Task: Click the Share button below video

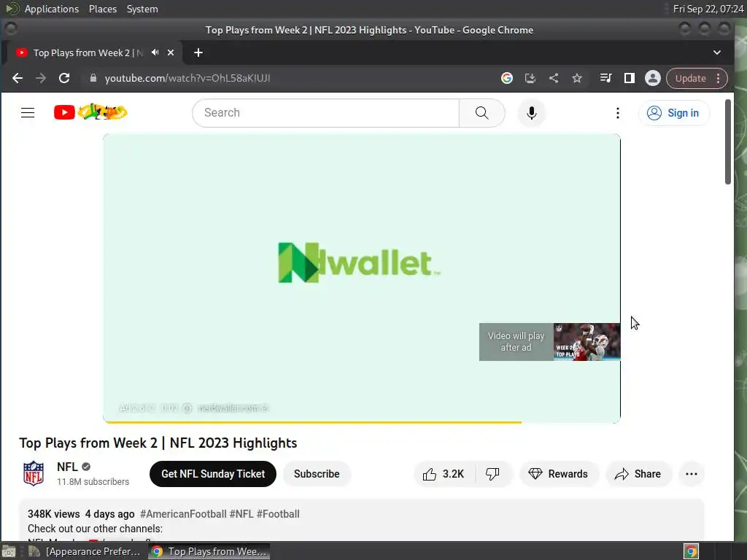Action: click(x=638, y=474)
